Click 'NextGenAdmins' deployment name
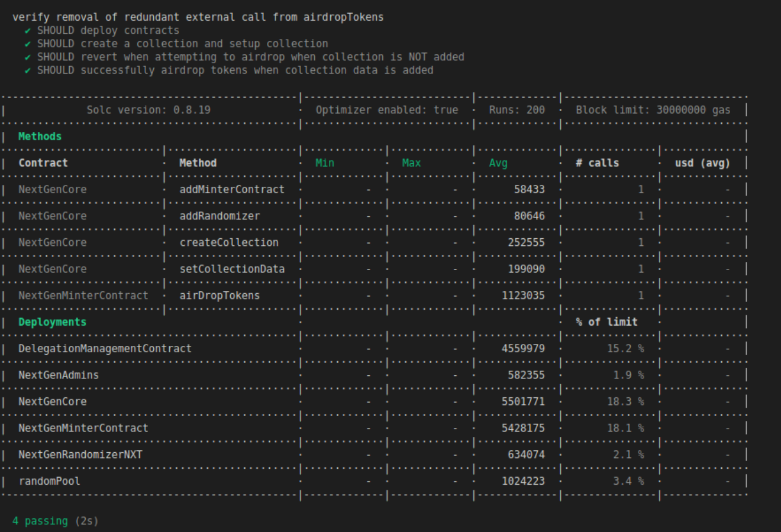The height and width of the screenshot is (532, 781). click(x=59, y=375)
